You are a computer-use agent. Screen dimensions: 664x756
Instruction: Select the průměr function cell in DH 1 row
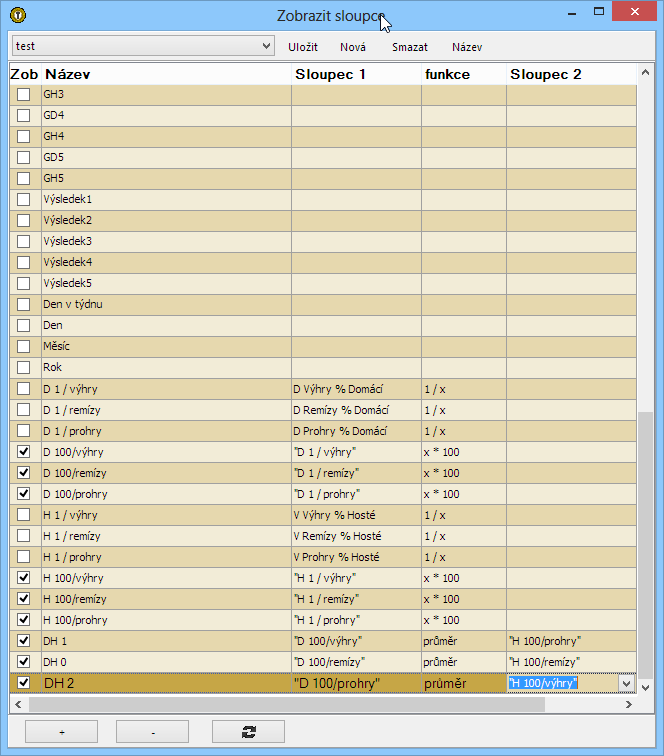pos(463,641)
